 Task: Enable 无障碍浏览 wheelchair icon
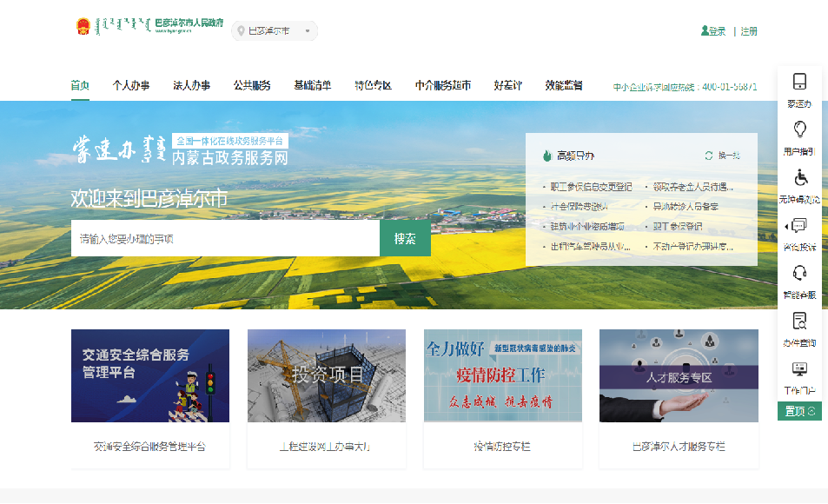pos(800,177)
